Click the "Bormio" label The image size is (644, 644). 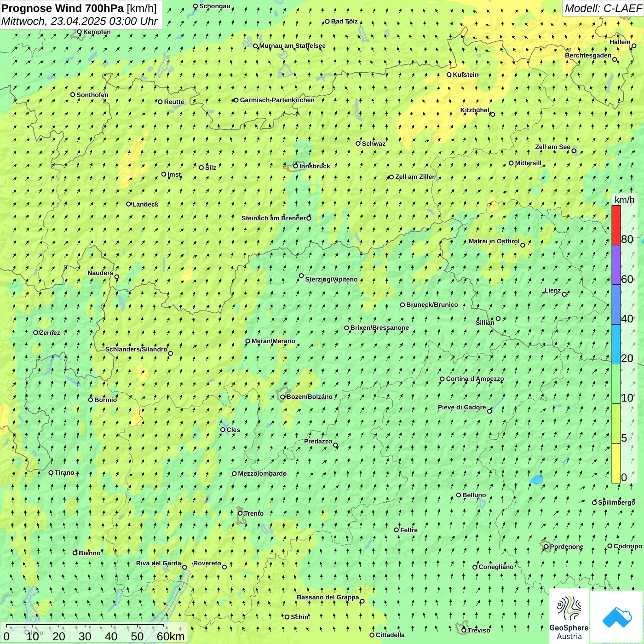click(x=106, y=400)
